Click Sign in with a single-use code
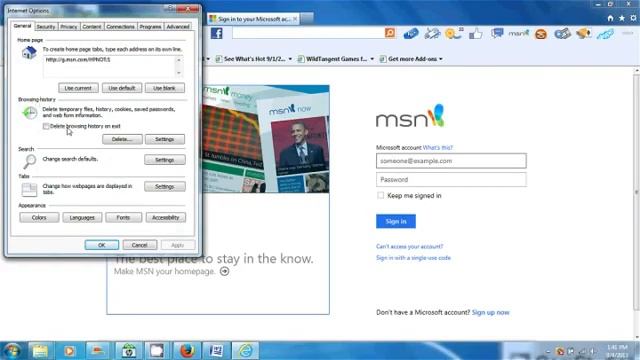 pos(413,258)
